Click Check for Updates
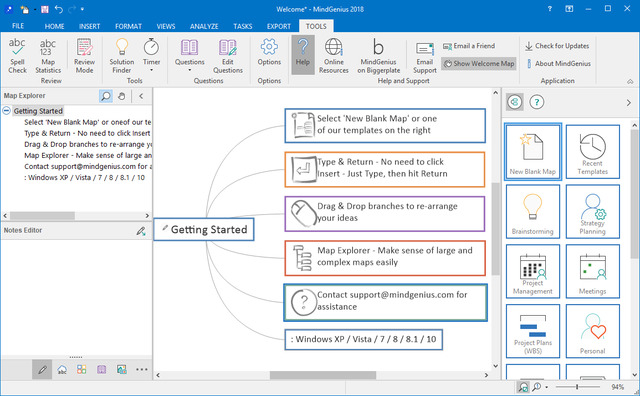This screenshot has width=640, height=396. pyautogui.click(x=557, y=46)
